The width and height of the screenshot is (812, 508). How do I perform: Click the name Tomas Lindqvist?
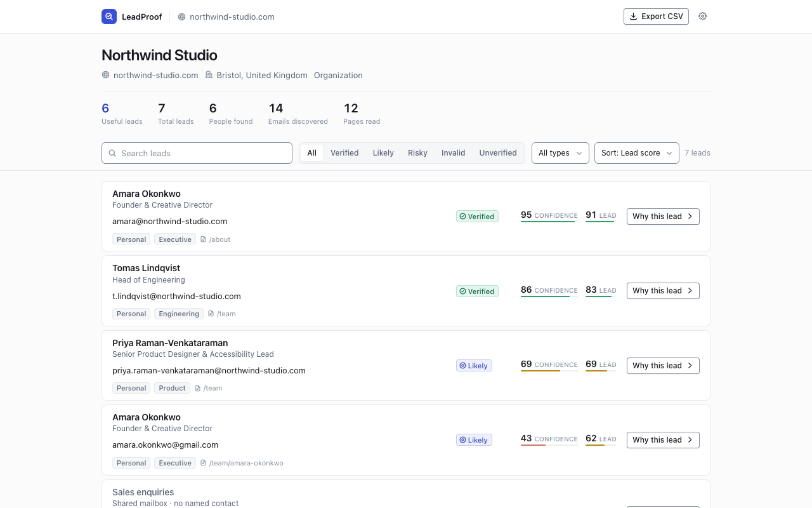(147, 268)
